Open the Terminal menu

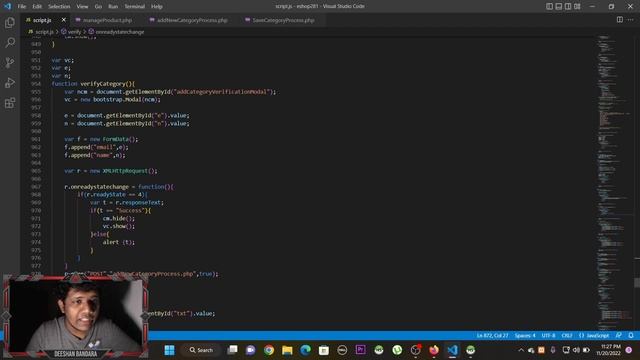point(134,7)
